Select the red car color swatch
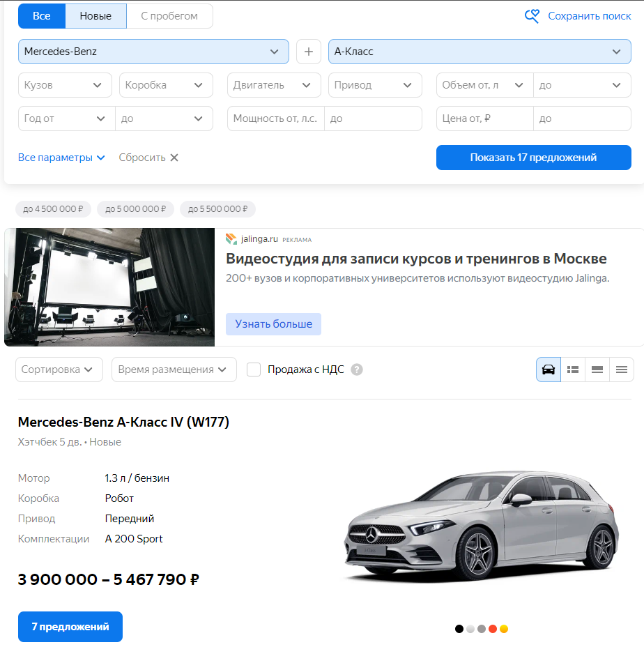Image resolution: width=644 pixels, height=647 pixels. 493,629
